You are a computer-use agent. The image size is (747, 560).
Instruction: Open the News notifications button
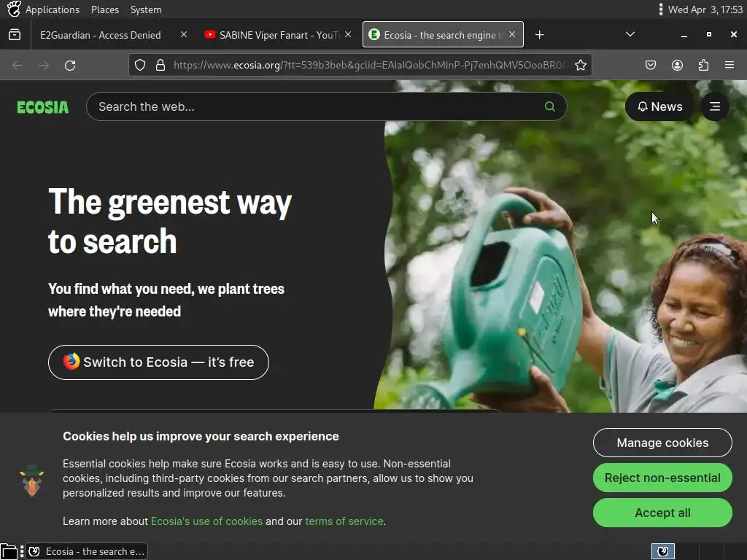659,106
